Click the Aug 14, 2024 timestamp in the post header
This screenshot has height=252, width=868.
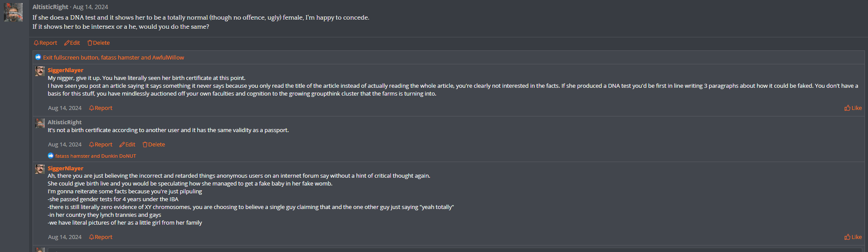point(90,7)
